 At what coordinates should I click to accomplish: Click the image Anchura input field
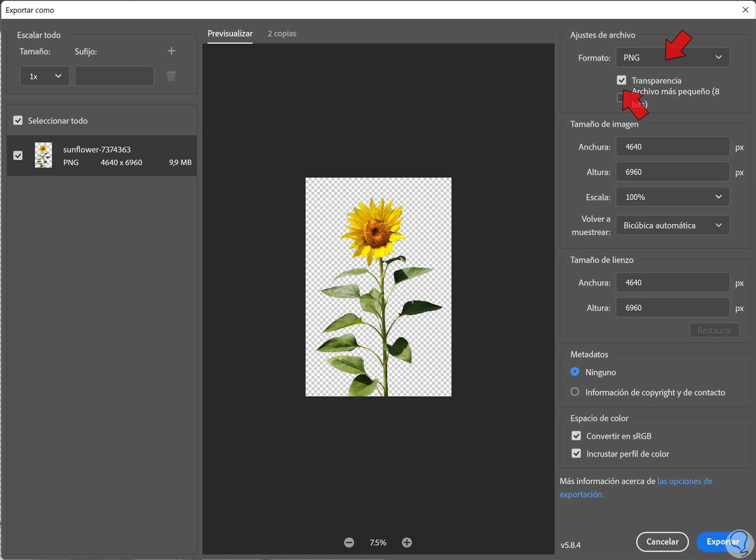tap(672, 147)
